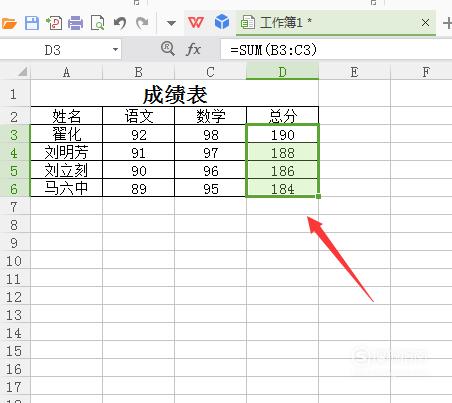452x403 pixels.
Task: Click the fill handle at selection corner
Action: click(x=319, y=197)
